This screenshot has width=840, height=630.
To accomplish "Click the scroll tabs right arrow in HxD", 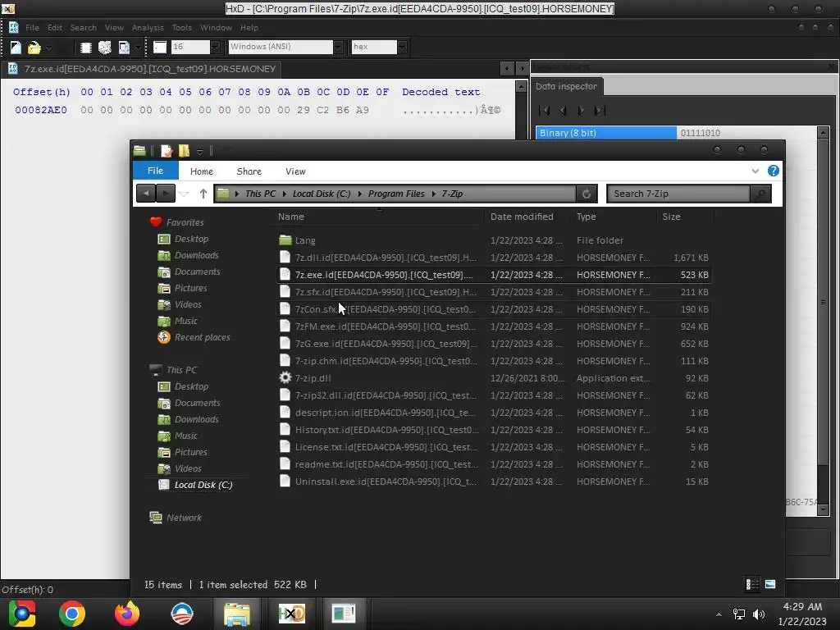I will [522, 68].
